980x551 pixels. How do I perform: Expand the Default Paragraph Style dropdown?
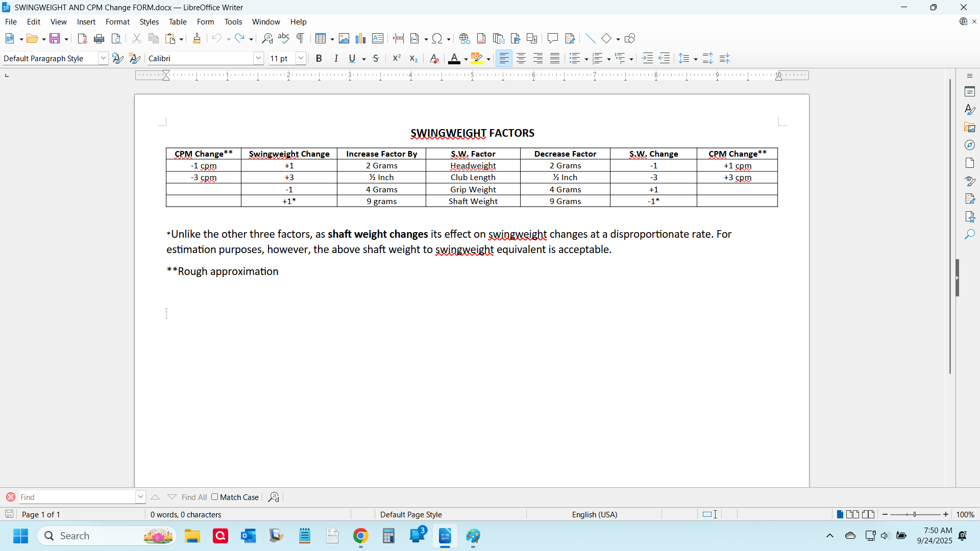[103, 59]
